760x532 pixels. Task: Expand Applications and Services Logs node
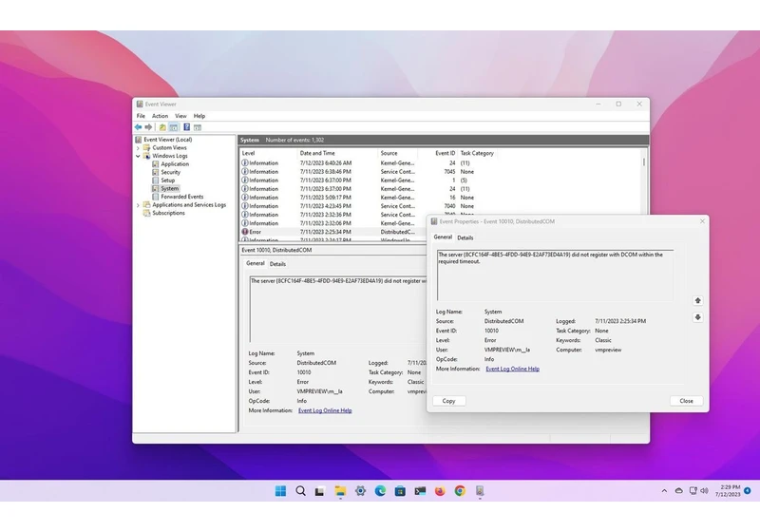[138, 205]
